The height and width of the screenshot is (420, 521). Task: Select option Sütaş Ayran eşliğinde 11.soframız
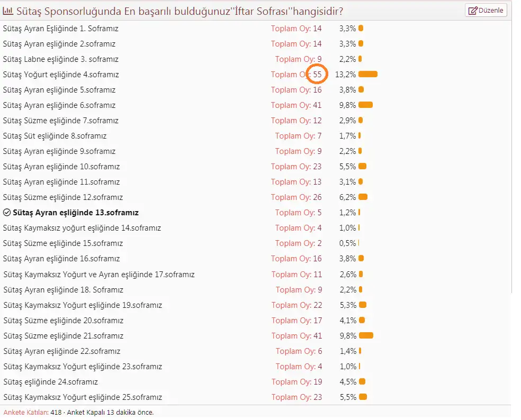pyautogui.click(x=61, y=182)
